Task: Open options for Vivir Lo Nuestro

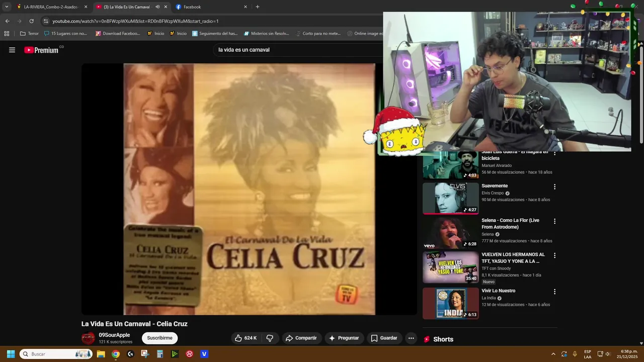Action: pos(554,292)
